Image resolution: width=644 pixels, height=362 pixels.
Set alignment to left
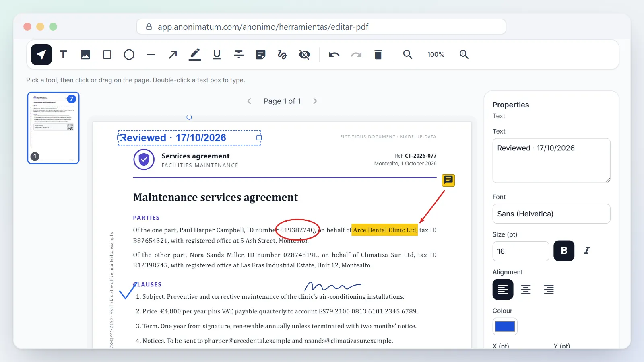pyautogui.click(x=503, y=289)
